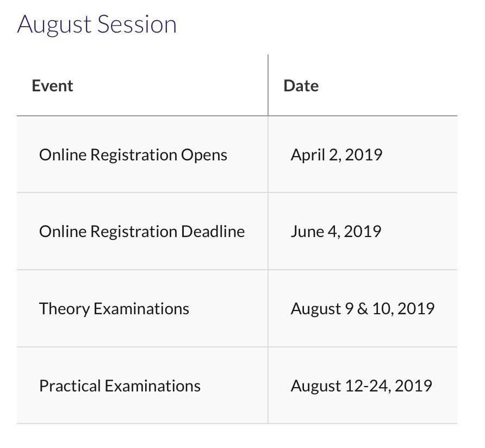Click the word Deadline in second row
The width and height of the screenshot is (485, 448).
pos(213,232)
